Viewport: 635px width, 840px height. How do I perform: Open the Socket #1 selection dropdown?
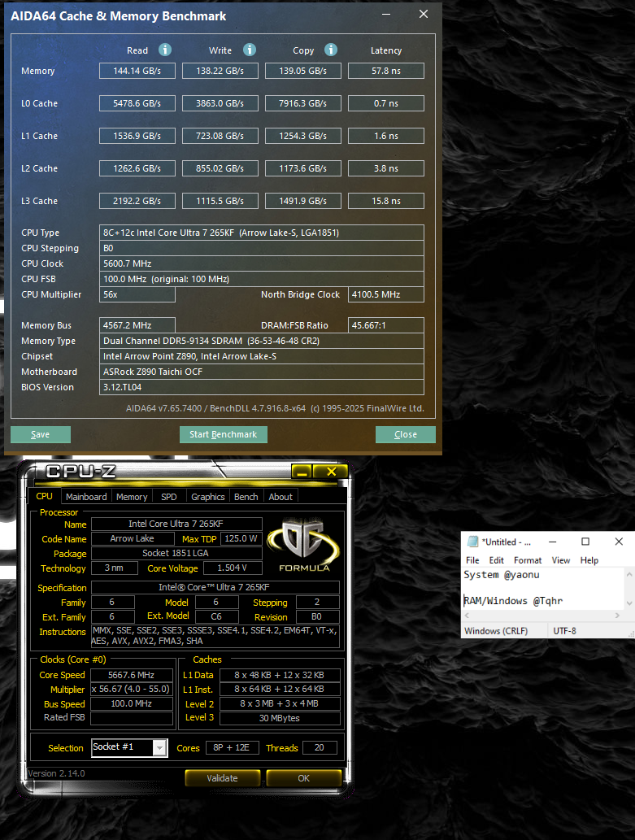point(160,747)
